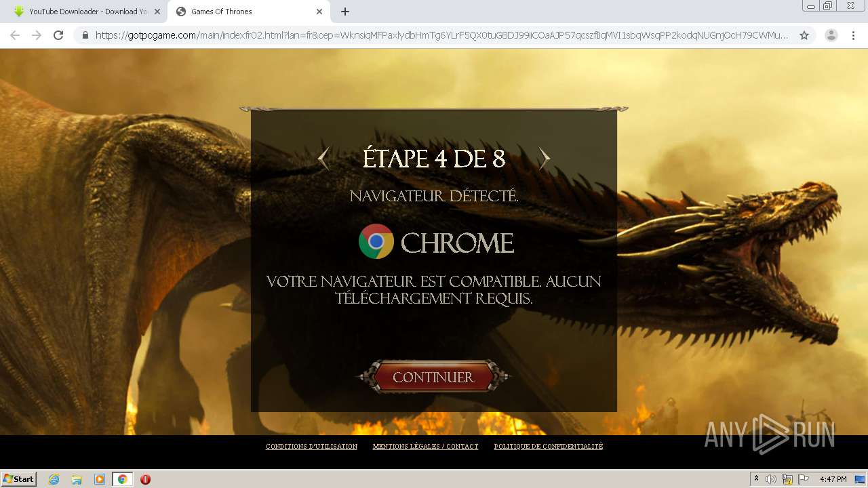Show hidden system tray icons

[x=756, y=479]
